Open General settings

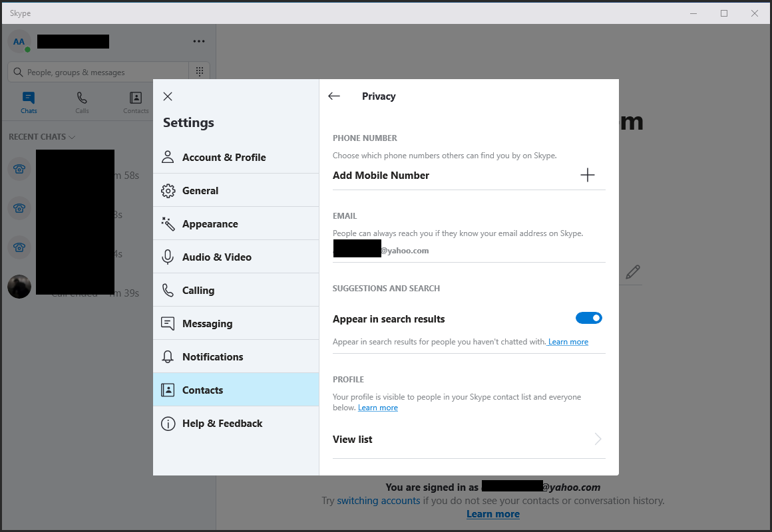coord(236,190)
